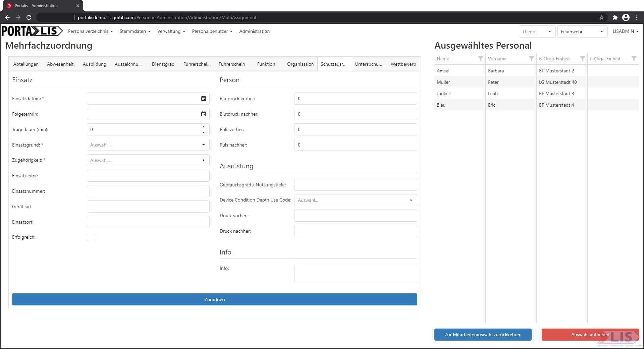Click the Vorname column filter icon
644x349 pixels.
(531, 59)
